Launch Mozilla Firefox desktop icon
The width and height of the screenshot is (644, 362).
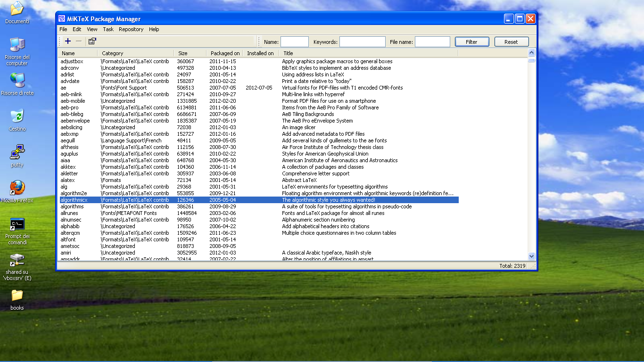(17, 191)
